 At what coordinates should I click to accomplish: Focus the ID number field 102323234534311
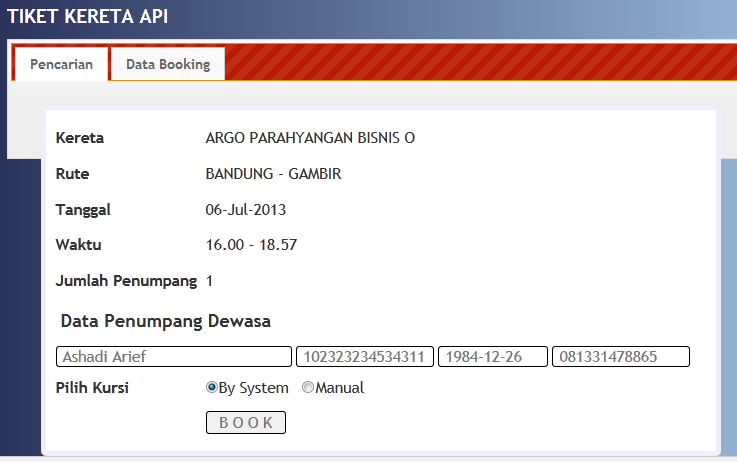pos(364,357)
